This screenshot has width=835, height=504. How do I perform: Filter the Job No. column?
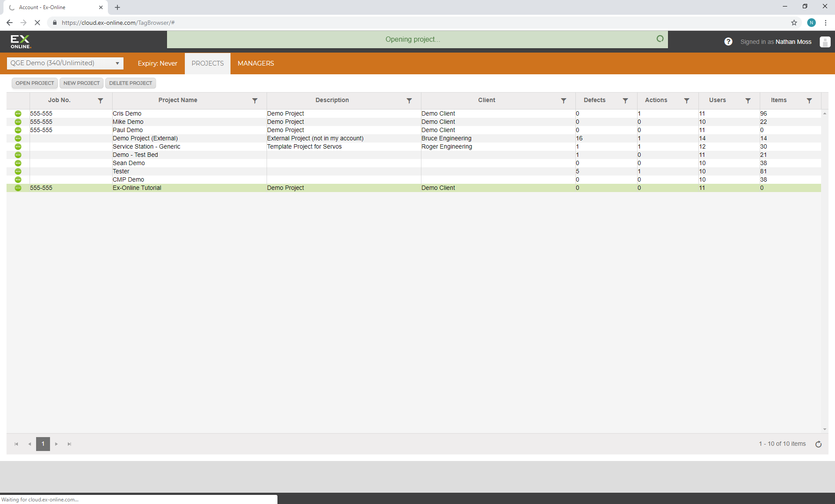pyautogui.click(x=100, y=100)
